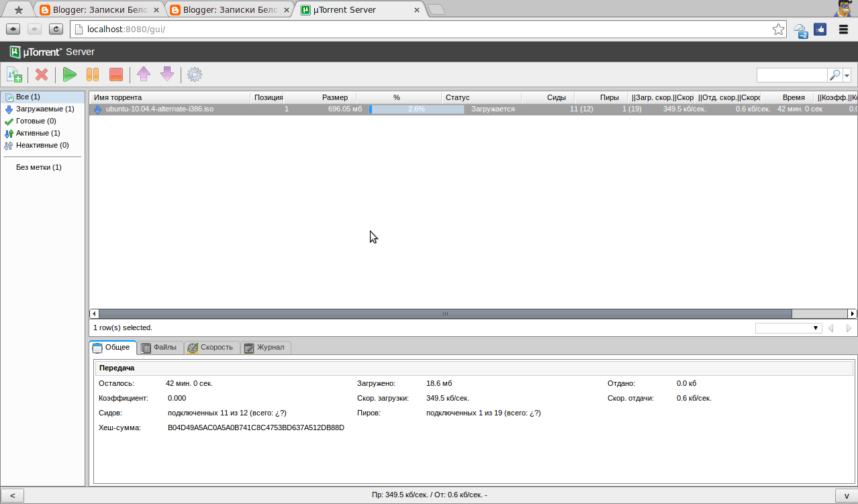Collapse the details pane with the v button

tap(846, 496)
